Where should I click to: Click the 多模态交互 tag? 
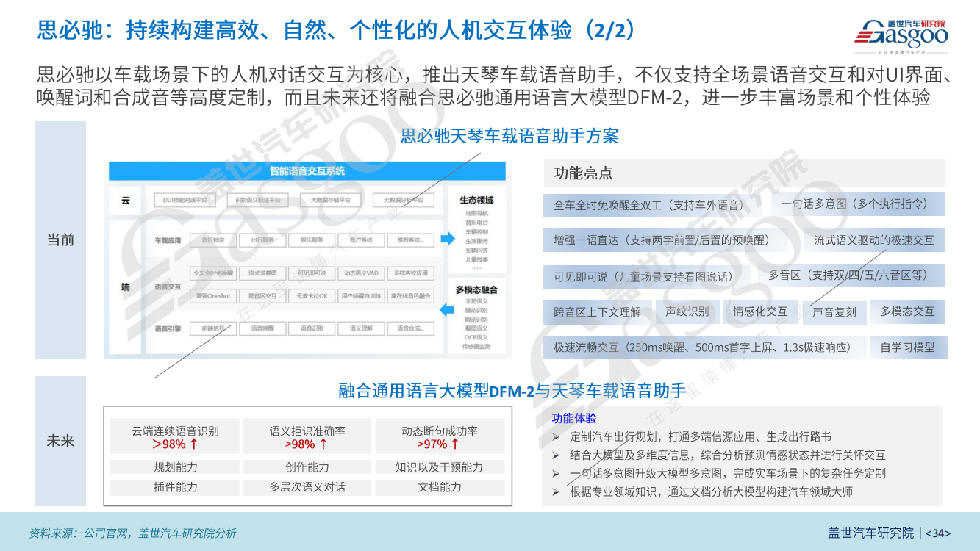tap(908, 312)
